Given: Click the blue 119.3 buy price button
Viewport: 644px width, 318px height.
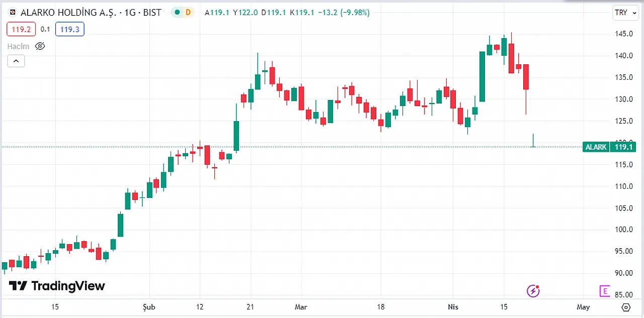Looking at the screenshot, I should click(x=69, y=29).
